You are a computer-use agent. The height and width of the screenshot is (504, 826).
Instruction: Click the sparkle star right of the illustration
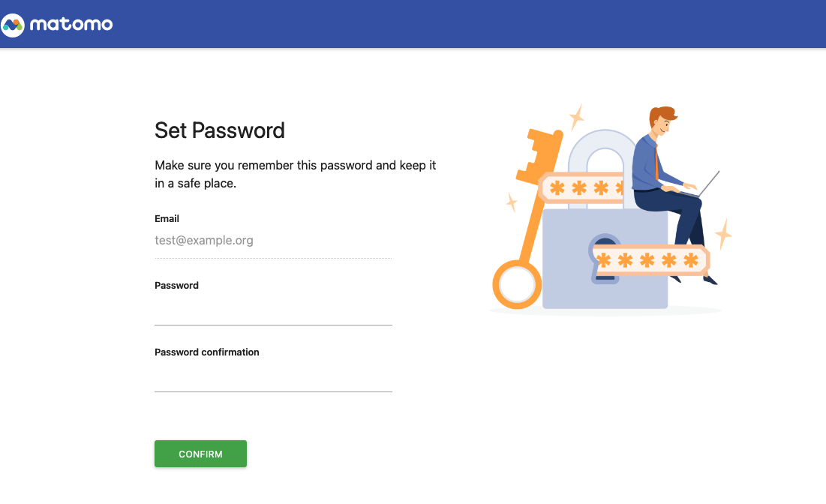(x=723, y=234)
